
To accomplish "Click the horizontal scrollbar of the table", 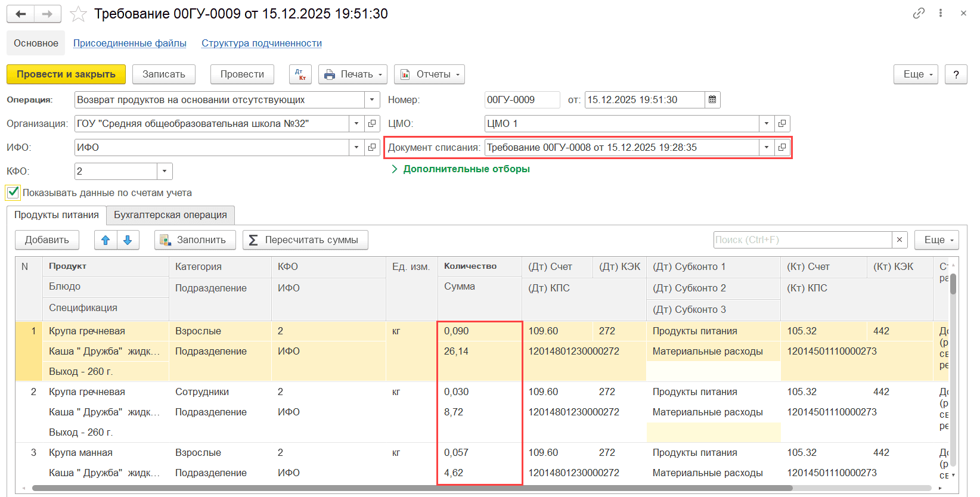I will coord(411,488).
